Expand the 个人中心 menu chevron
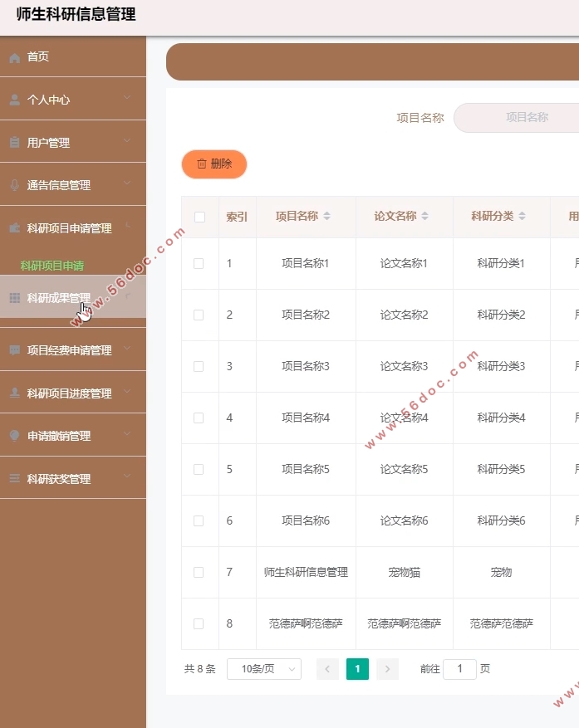This screenshot has height=728, width=579. 127,97
